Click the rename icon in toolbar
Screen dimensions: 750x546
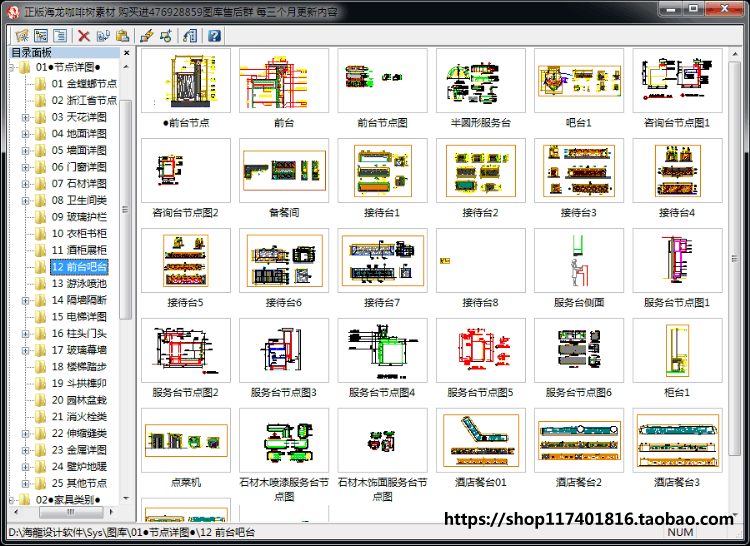(103, 36)
